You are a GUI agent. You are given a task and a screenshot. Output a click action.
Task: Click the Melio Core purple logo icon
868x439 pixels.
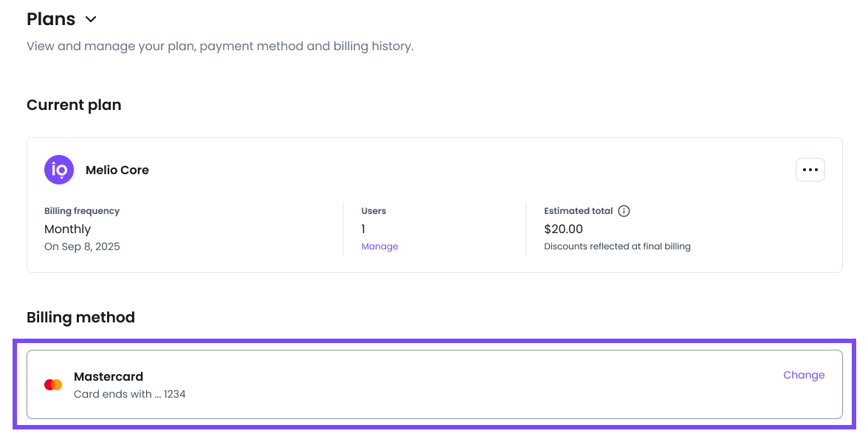point(59,170)
